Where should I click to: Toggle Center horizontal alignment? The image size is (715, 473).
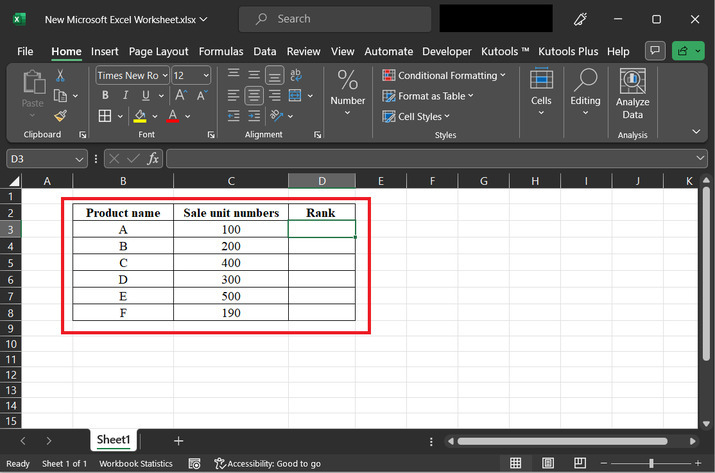click(254, 96)
